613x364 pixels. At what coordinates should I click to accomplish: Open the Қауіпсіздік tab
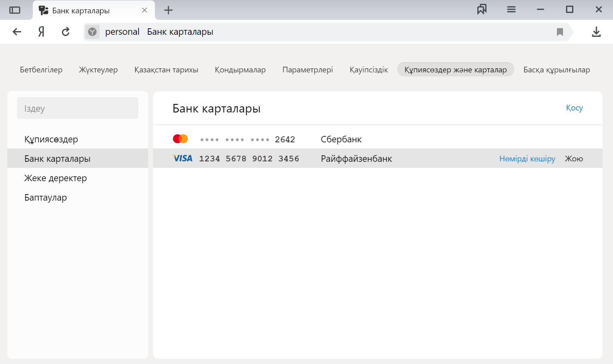pos(369,70)
